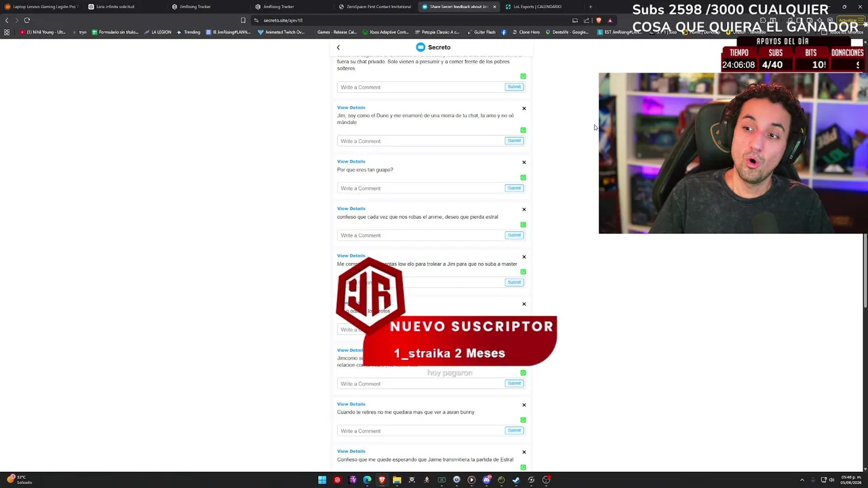Click the browser back navigation arrow
868x488 pixels.
[7, 20]
